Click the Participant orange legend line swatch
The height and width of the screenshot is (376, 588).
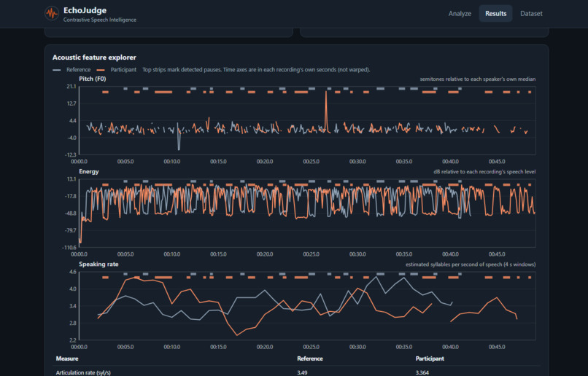click(101, 70)
